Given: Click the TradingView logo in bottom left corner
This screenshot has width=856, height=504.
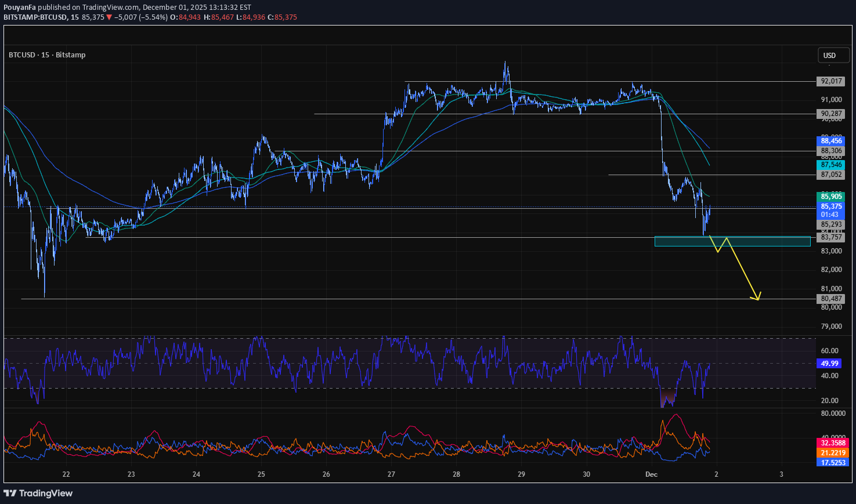Looking at the screenshot, I should point(38,494).
